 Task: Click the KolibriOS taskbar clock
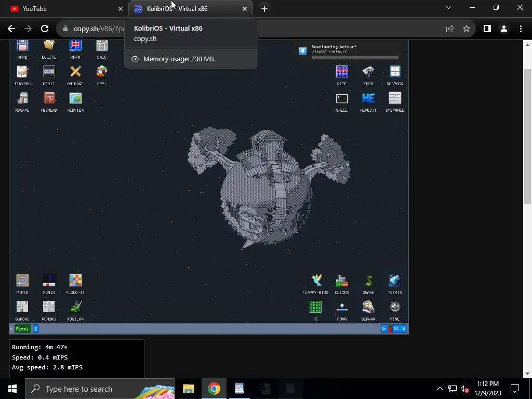400,328
